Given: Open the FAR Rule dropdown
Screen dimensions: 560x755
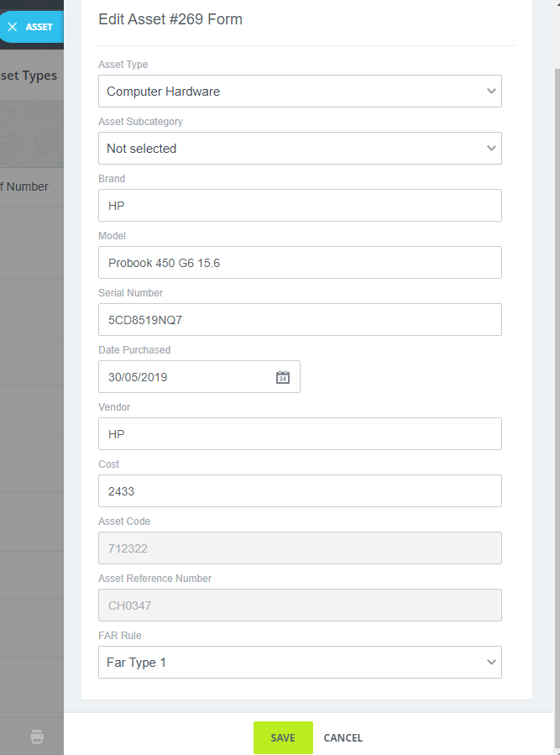Looking at the screenshot, I should pyautogui.click(x=300, y=663).
